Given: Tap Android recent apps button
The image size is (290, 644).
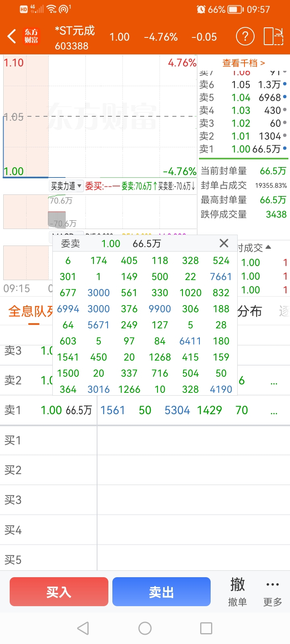Looking at the screenshot, I should click(x=206, y=628).
